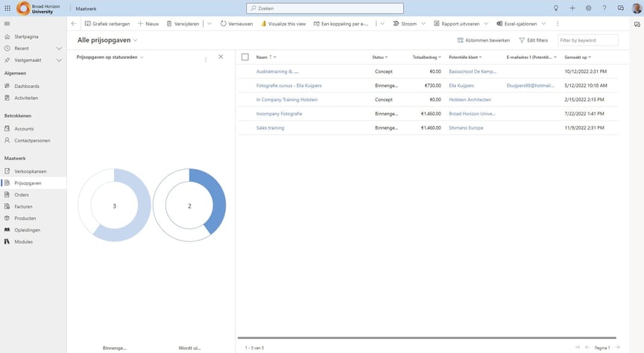Collapse the hamburger navigation menu
The height and width of the screenshot is (353, 644).
(7, 24)
